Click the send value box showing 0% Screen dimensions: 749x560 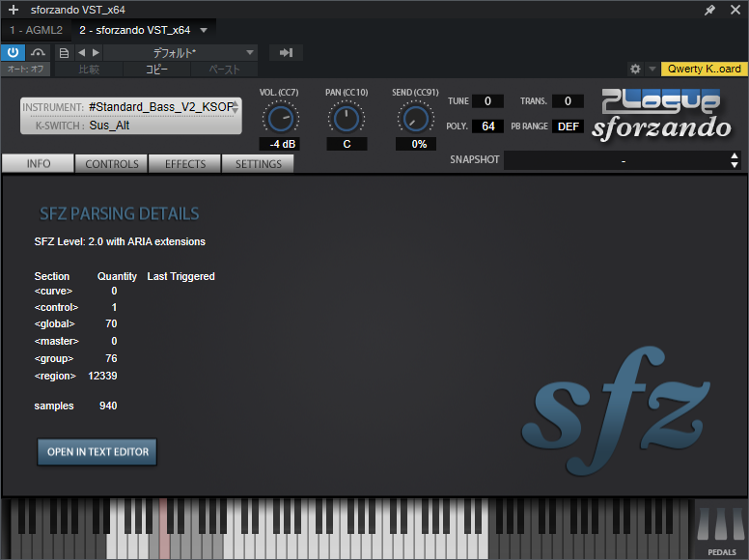[x=416, y=144]
